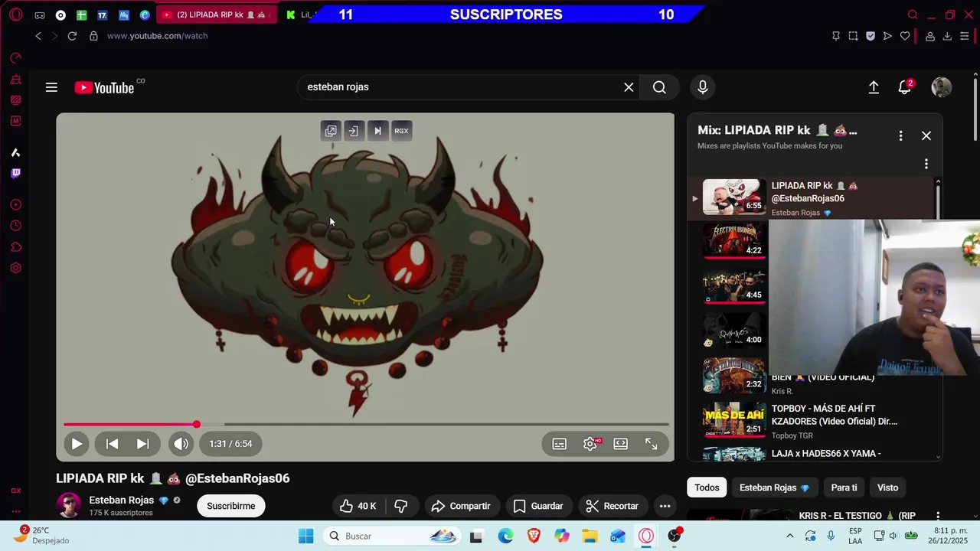980x551 pixels.
Task: Play the video
Action: coord(77,443)
